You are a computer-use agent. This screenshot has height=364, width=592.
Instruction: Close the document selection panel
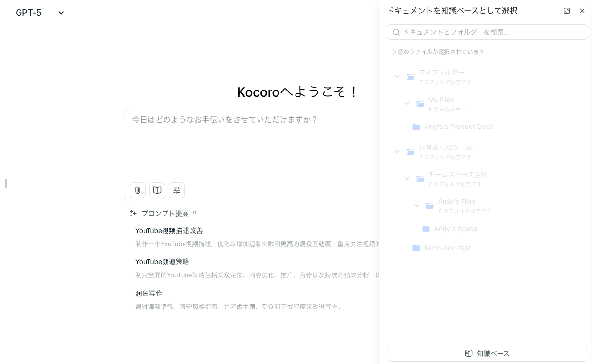(x=582, y=11)
